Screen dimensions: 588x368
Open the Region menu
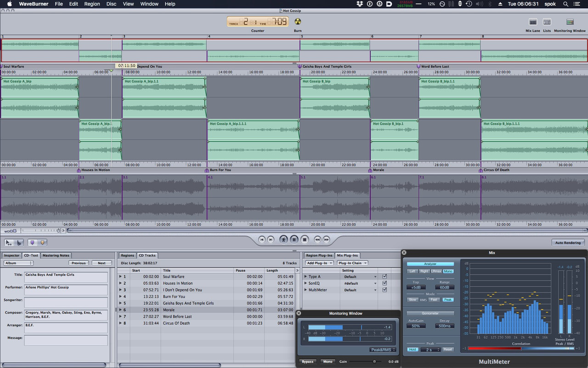point(92,4)
